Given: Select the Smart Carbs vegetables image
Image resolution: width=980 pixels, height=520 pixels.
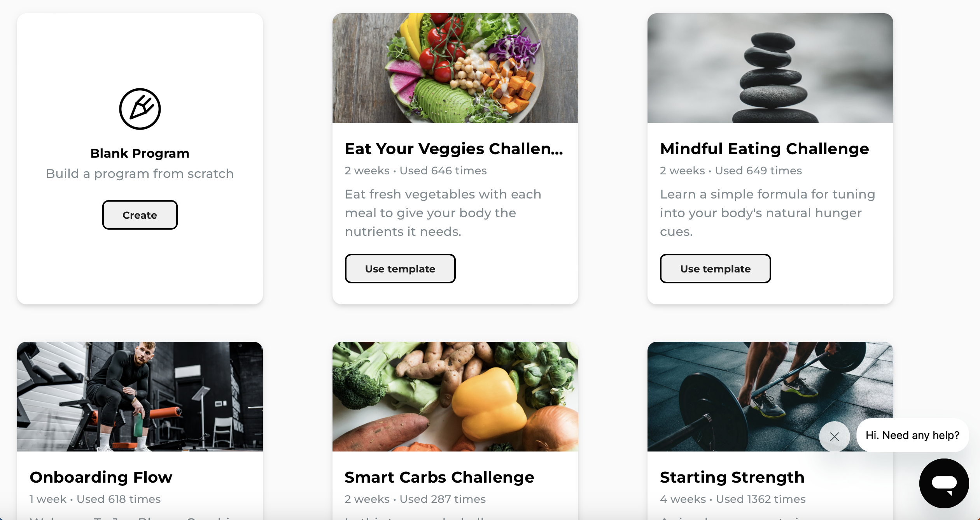Looking at the screenshot, I should (455, 397).
